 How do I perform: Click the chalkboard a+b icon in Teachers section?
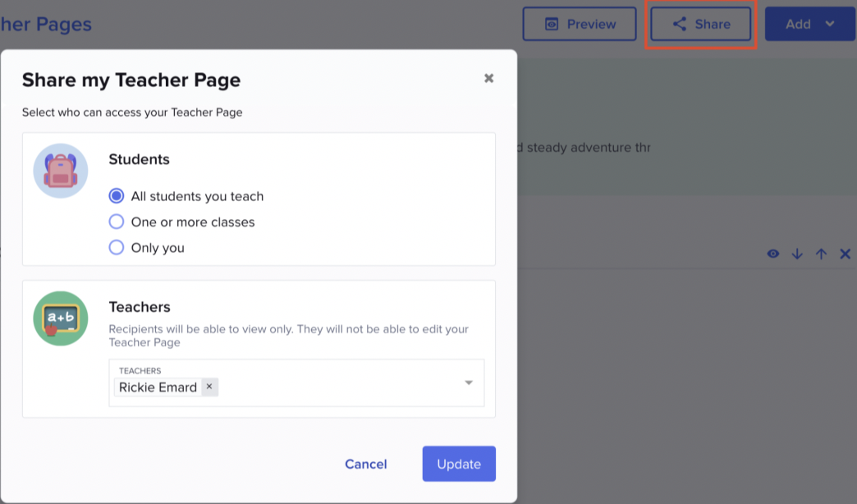(x=60, y=318)
